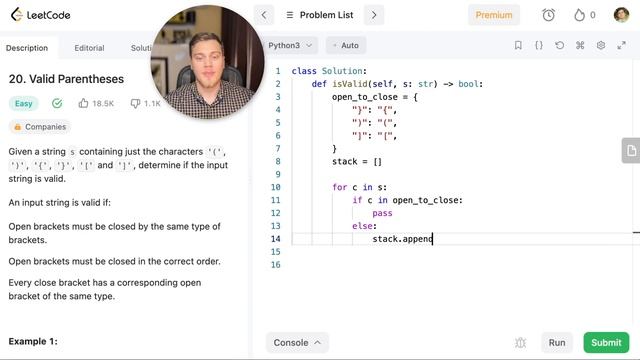The image size is (640, 360).
Task: Open the timer alarm clock icon
Action: [x=548, y=15]
